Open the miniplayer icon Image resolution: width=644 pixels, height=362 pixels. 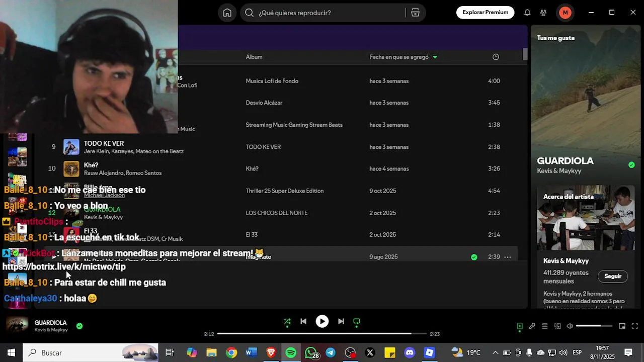tap(622, 326)
